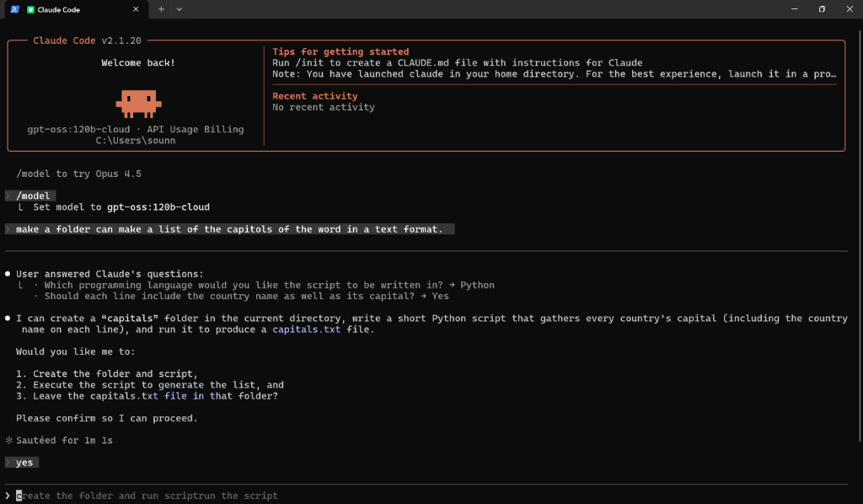Click the 'Run /init to create a CLAUDE.md' line
Viewport: 863px width, 504px height.
tap(458, 62)
